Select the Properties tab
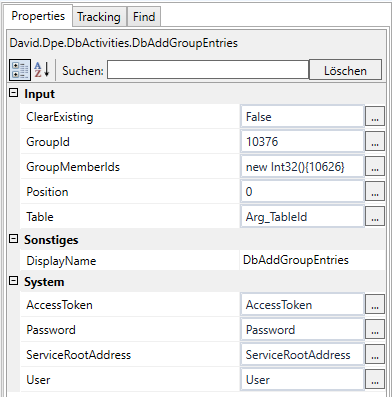 click(38, 16)
